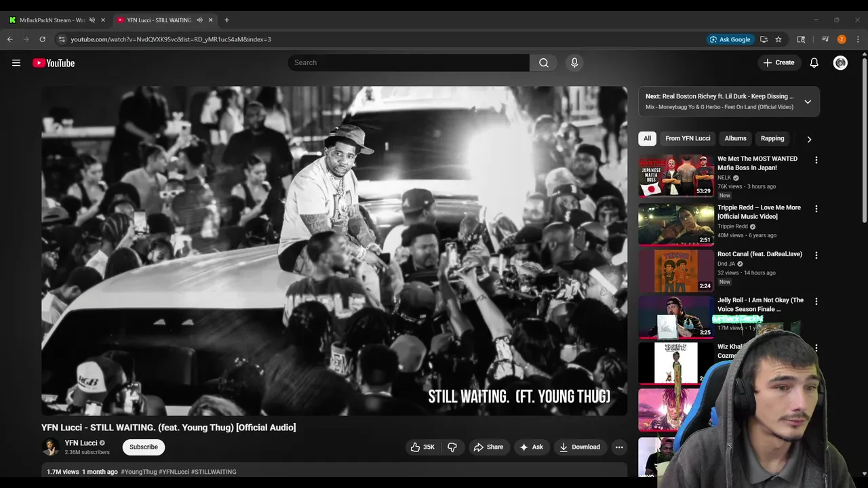The width and height of the screenshot is (868, 488).
Task: Click the browser address bar URL
Action: 171,39
